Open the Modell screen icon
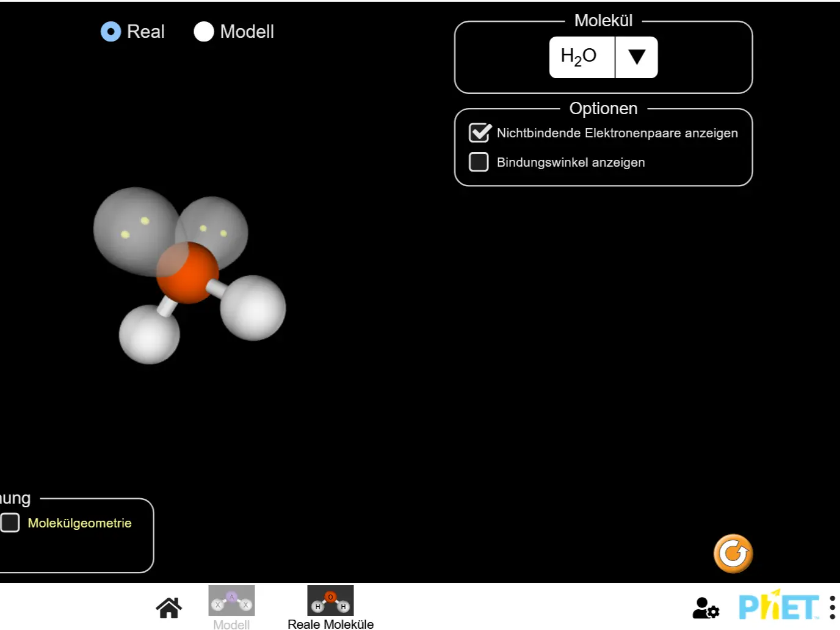The height and width of the screenshot is (630, 840). coord(231,601)
